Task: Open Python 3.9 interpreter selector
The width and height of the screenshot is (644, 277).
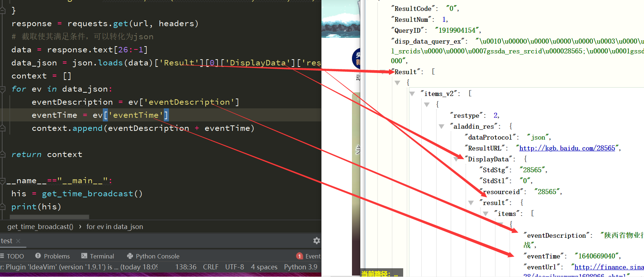Action: click(x=301, y=267)
